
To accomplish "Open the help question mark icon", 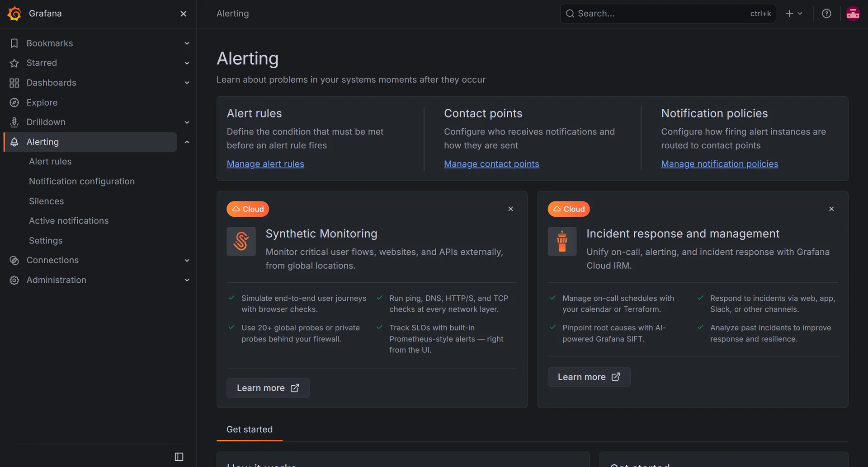I will [x=826, y=14].
